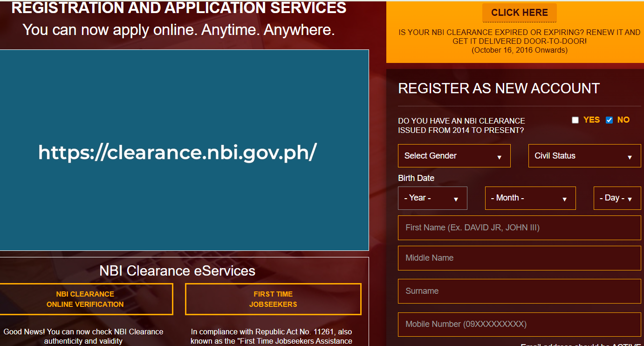Uncheck the NO clearance checkbox

click(x=609, y=120)
